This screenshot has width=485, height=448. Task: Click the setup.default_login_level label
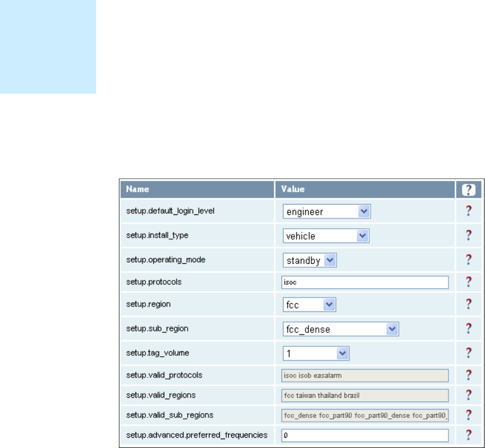coord(170,211)
